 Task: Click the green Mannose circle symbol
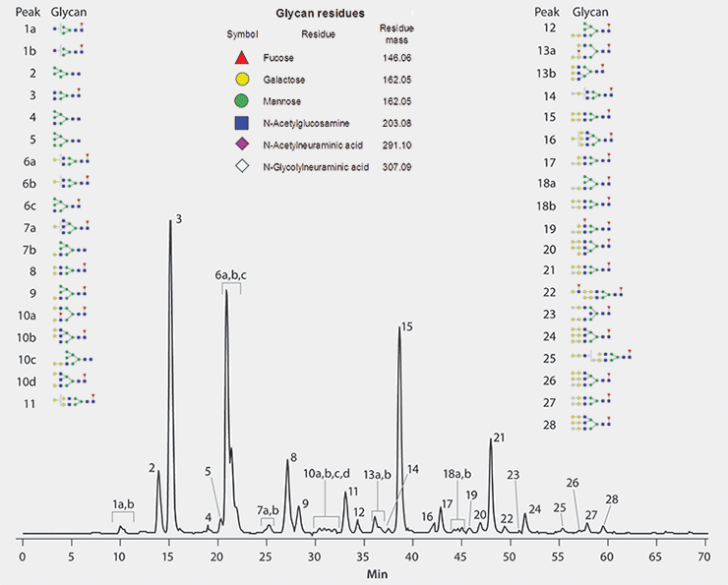(x=242, y=101)
